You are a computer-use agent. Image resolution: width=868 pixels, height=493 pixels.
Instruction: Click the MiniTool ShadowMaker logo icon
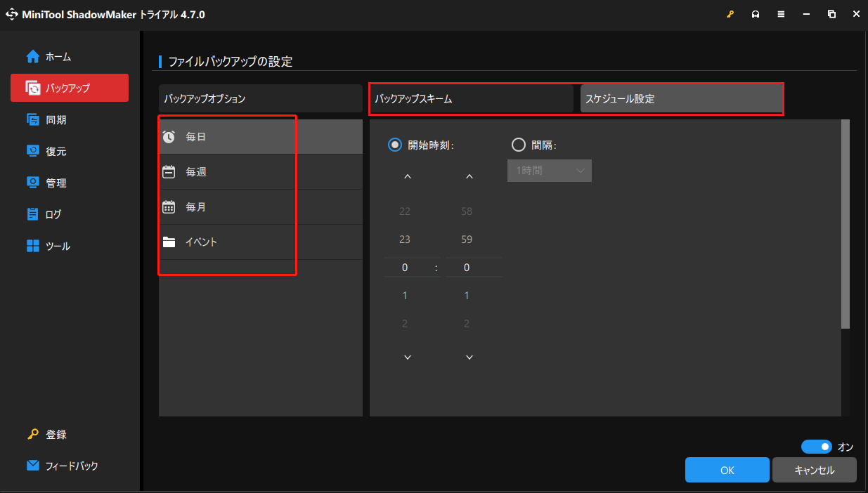[12, 14]
